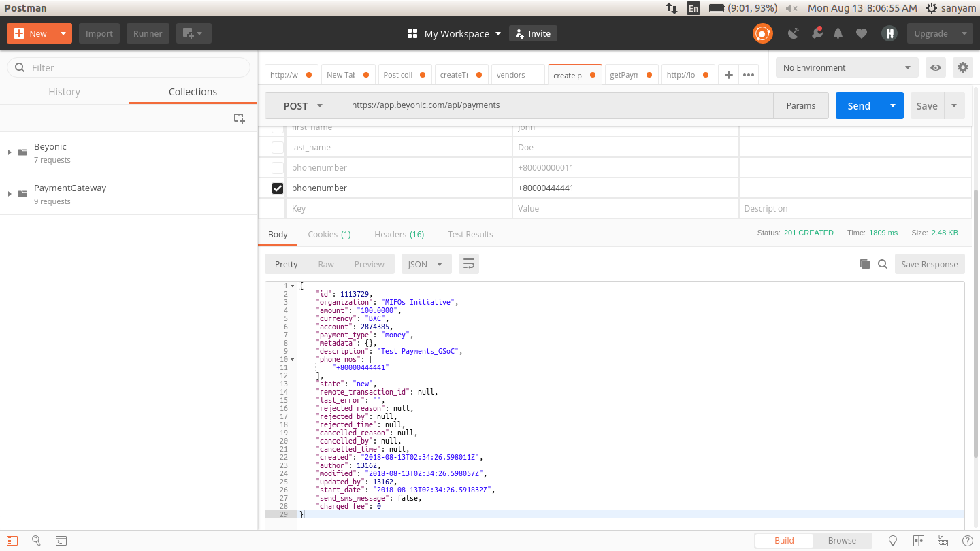Add a new request tab with plus icon

(728, 75)
